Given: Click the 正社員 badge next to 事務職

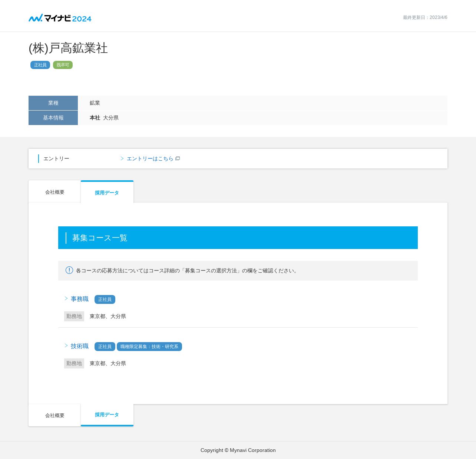Looking at the screenshot, I should point(105,299).
